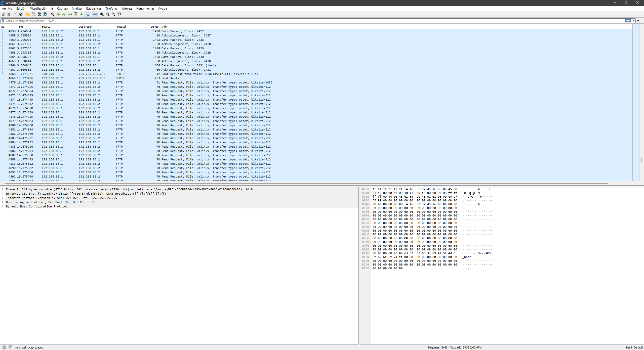Click the resize columns icon
The height and width of the screenshot is (350, 644).
[x=119, y=14]
